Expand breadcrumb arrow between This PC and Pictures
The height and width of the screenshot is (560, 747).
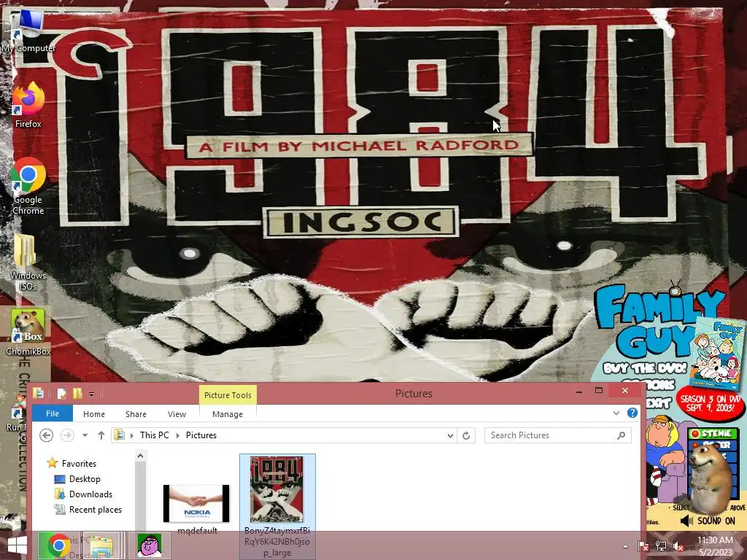[178, 435]
